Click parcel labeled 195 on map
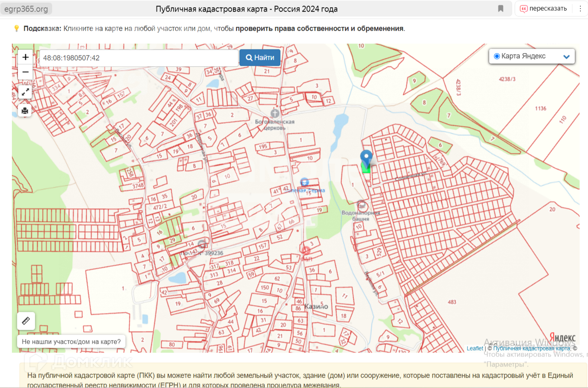588x388 pixels. [263, 146]
